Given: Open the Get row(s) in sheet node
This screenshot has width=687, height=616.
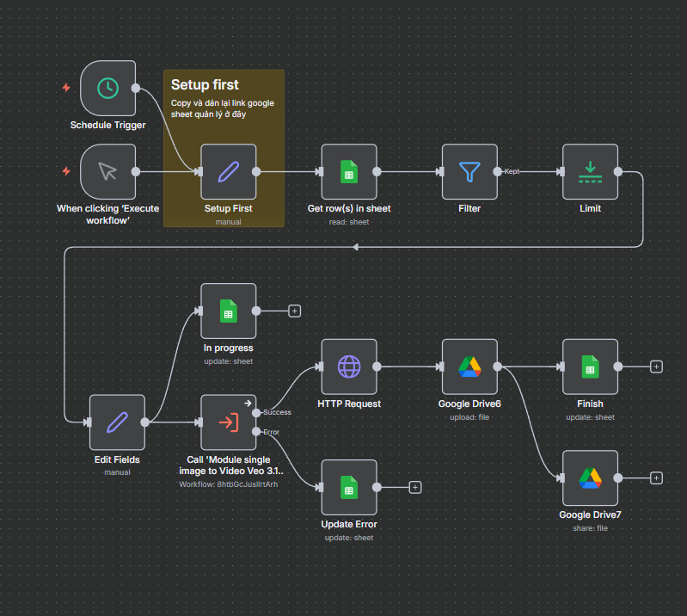Looking at the screenshot, I should 349,171.
